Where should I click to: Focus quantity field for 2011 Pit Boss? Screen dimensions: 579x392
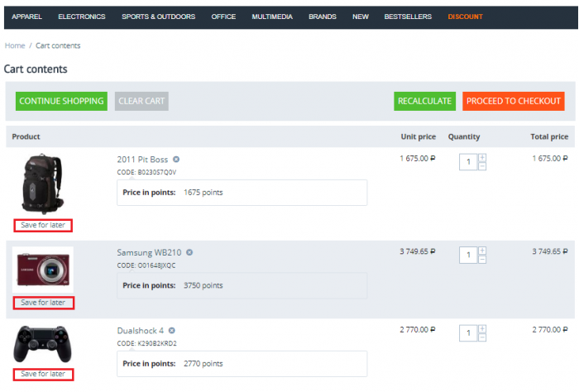[x=468, y=162]
